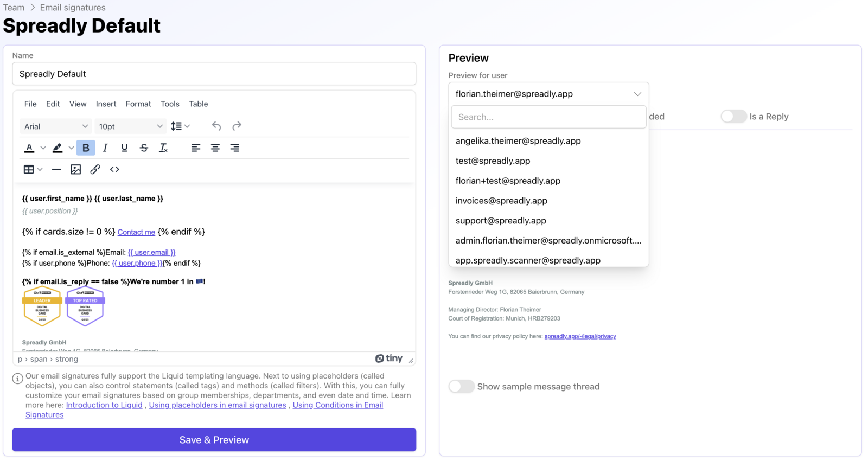Apply italic formatting
Viewport: 868px width, 461px height.
[105, 148]
